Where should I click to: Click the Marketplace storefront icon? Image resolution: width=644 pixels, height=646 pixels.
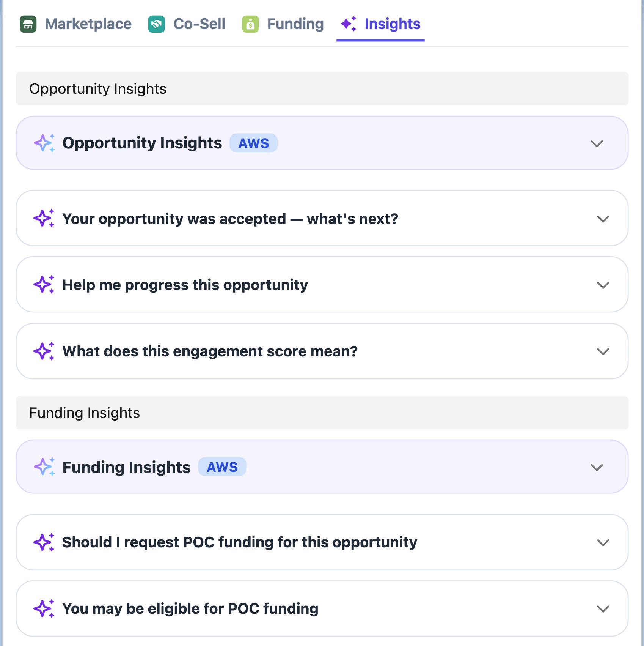coord(28,24)
